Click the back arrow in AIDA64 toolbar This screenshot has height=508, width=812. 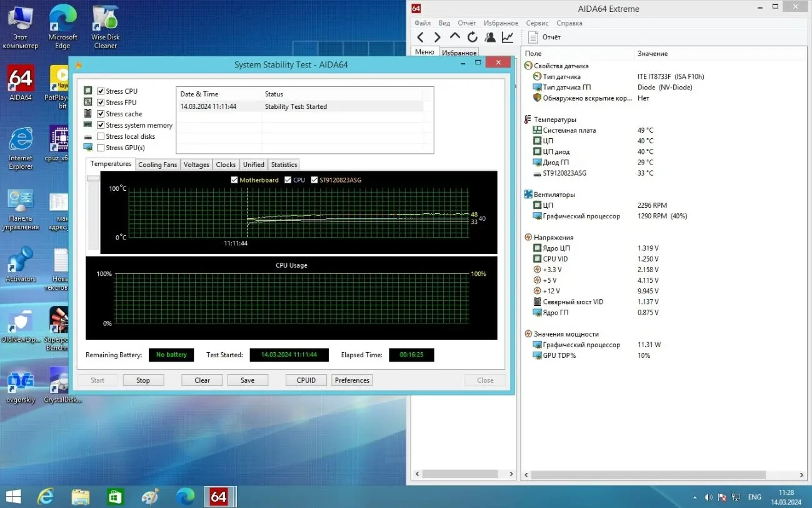click(420, 37)
